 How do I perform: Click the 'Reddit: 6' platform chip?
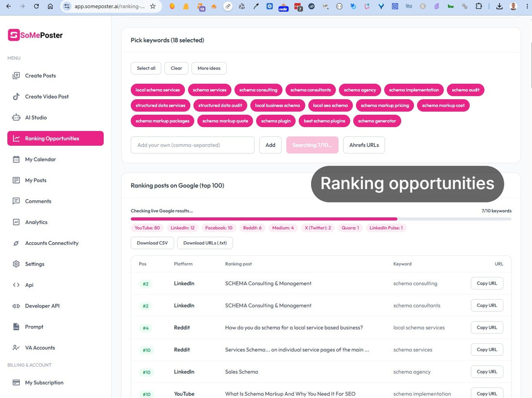pos(252,228)
